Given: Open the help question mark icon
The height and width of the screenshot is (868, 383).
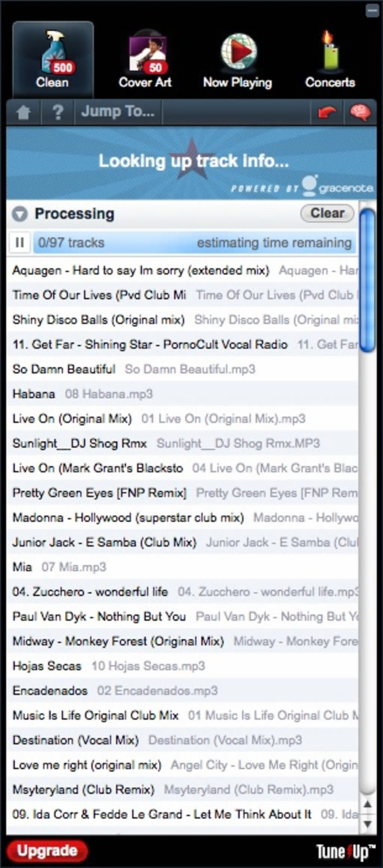Looking at the screenshot, I should 57,112.
